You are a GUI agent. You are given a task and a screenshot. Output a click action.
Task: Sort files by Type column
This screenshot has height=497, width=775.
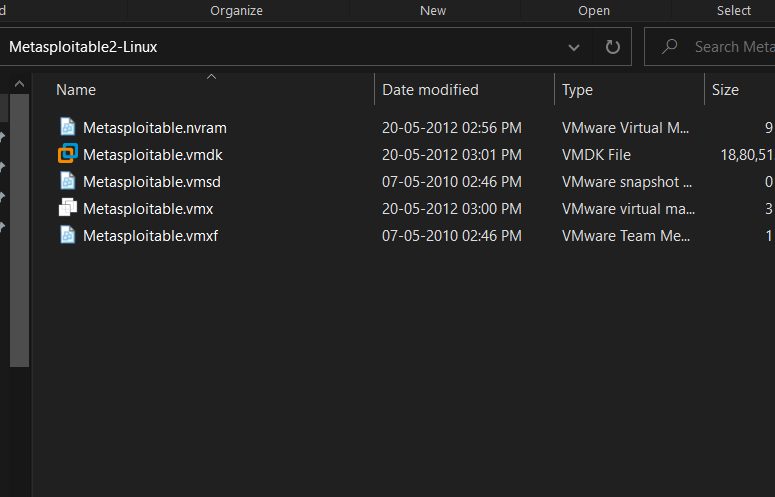click(x=577, y=90)
